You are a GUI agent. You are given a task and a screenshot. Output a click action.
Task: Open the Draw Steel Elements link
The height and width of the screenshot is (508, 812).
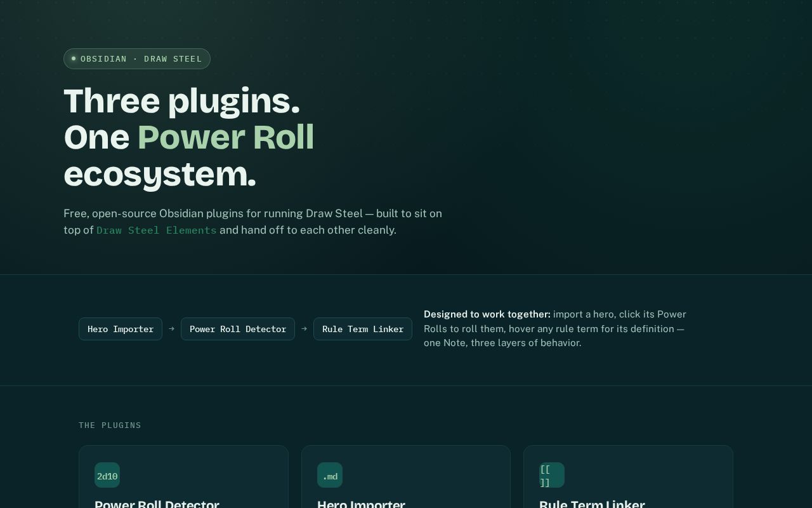157,231
